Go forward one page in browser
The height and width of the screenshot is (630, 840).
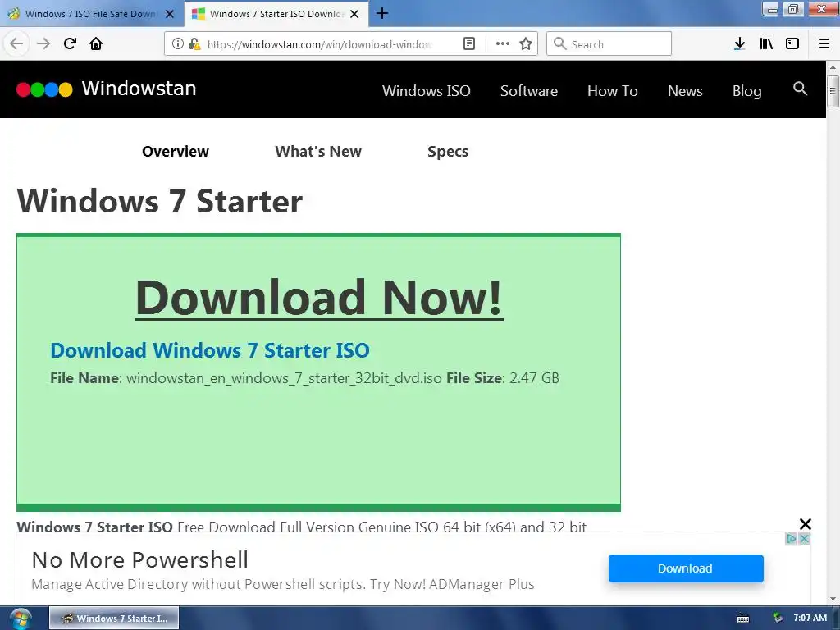(43, 43)
